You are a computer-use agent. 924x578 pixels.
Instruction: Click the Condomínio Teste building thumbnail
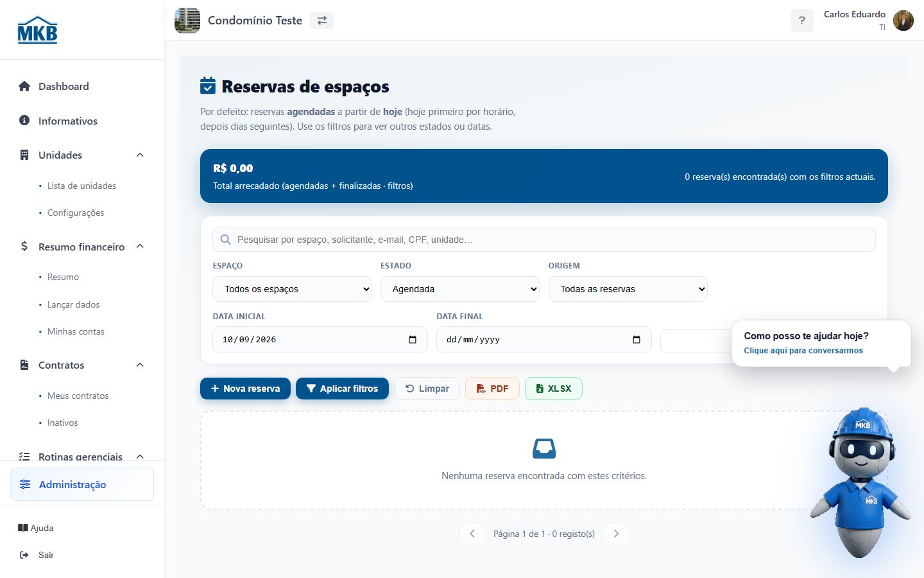pyautogui.click(x=187, y=21)
